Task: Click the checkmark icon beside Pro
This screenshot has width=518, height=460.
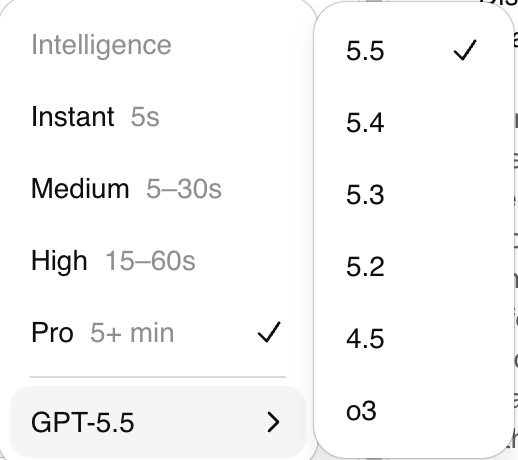Action: click(269, 332)
